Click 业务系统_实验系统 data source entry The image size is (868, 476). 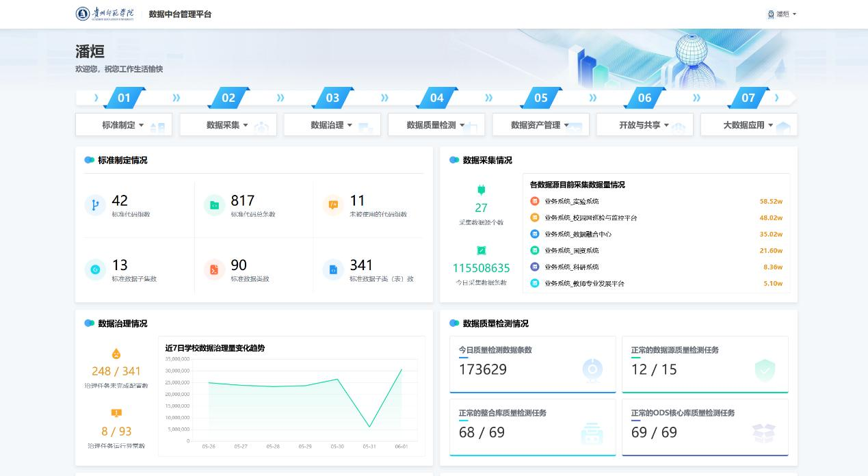click(571, 201)
